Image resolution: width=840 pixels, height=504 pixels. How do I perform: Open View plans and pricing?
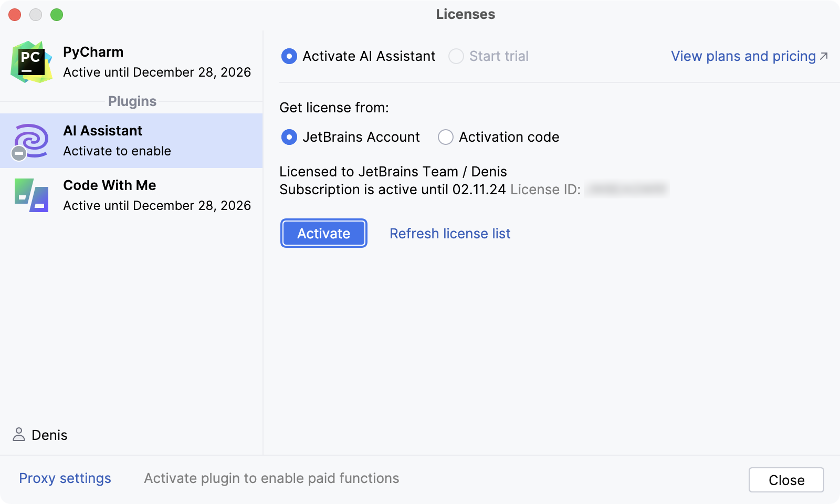point(742,56)
